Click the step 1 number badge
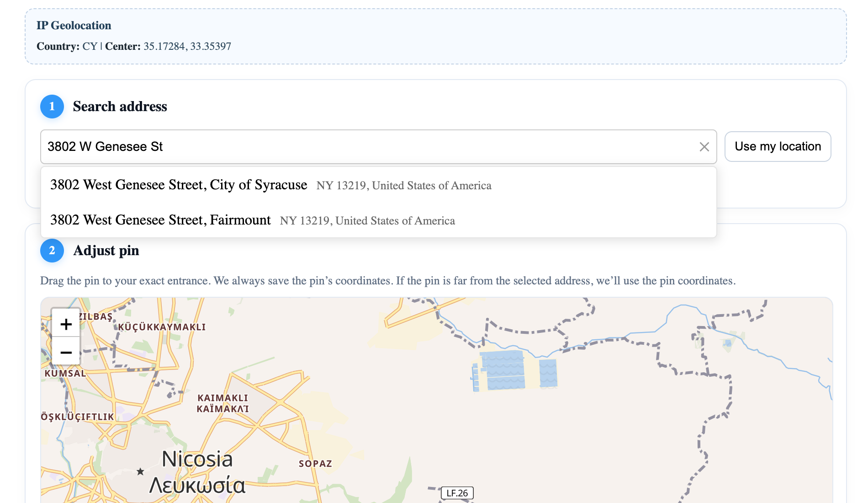This screenshot has height=503, width=868. (52, 107)
